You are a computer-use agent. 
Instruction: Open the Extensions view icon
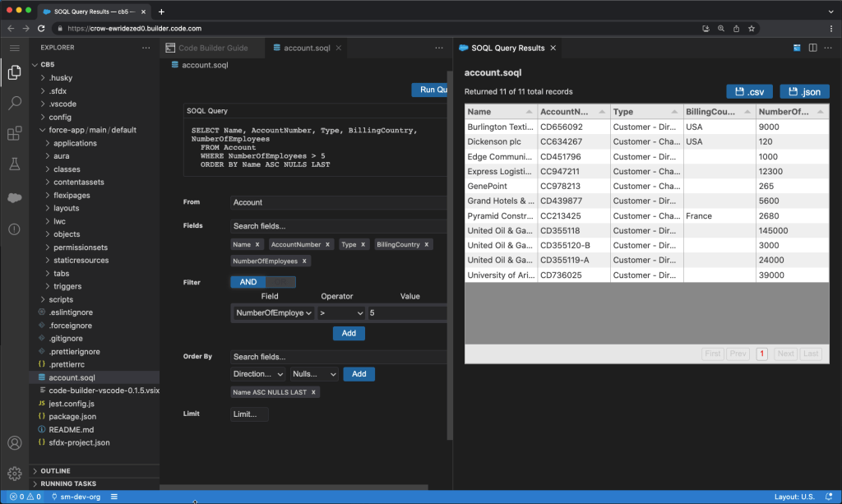click(12, 132)
